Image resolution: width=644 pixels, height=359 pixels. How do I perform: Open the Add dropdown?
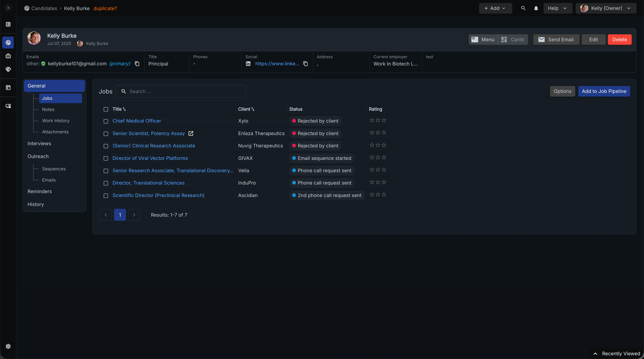(495, 8)
